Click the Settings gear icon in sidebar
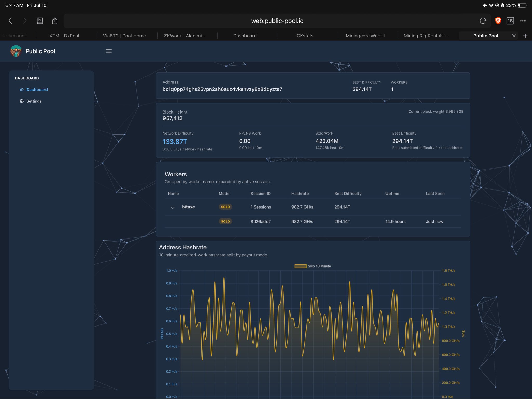 (x=22, y=101)
